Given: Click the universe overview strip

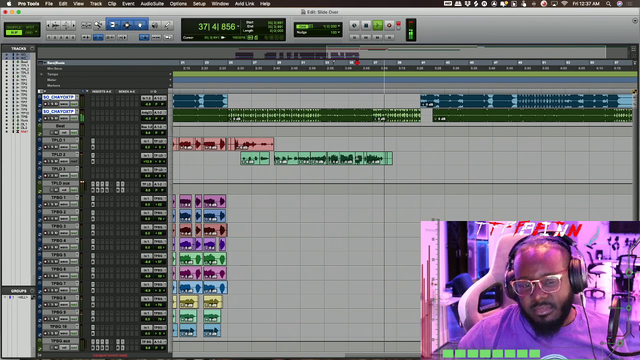Looking at the screenshot, I should [333, 53].
